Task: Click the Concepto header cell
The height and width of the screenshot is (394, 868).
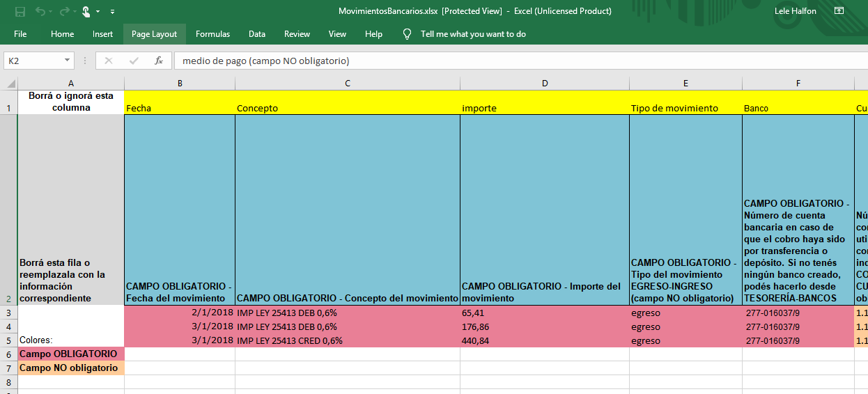Action: (348, 102)
